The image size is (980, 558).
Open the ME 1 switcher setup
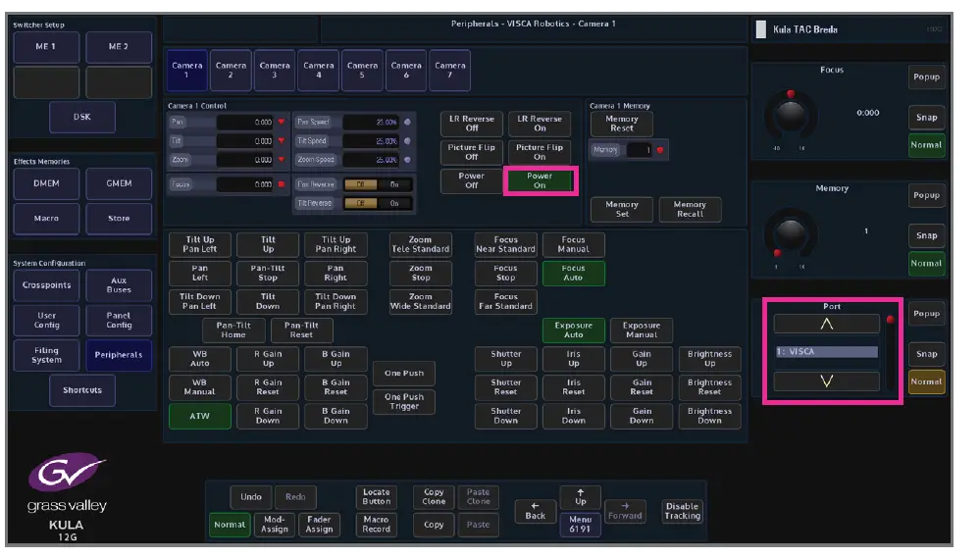click(x=46, y=47)
